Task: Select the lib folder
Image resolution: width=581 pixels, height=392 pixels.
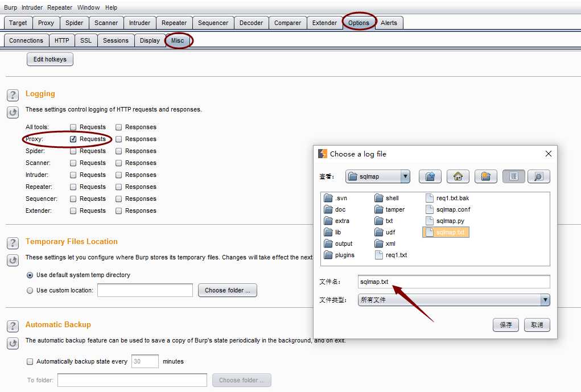Action: click(333, 232)
